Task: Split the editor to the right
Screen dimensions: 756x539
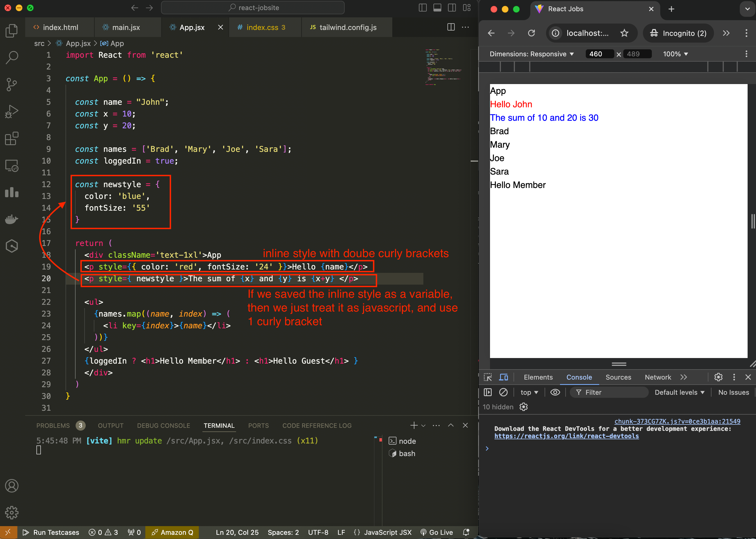Action: (451, 27)
